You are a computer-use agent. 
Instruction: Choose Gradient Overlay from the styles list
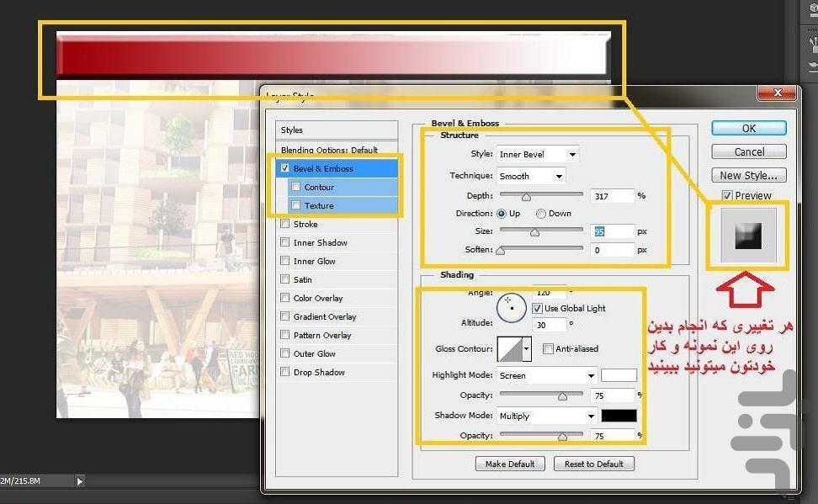(x=325, y=316)
